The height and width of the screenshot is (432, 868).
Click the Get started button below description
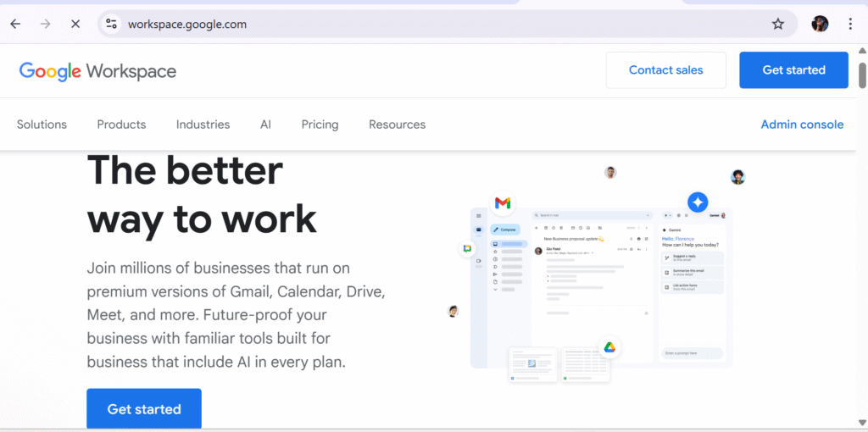pos(144,409)
